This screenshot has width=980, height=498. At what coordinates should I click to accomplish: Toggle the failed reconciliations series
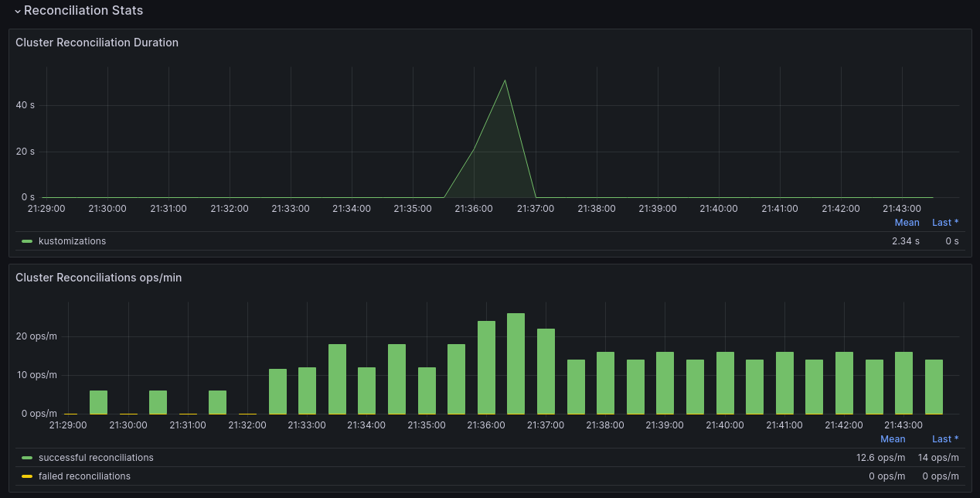[x=83, y=476]
